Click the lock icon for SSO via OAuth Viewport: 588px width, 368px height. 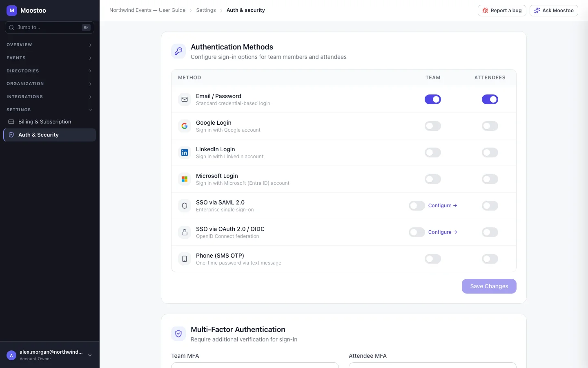tap(185, 232)
